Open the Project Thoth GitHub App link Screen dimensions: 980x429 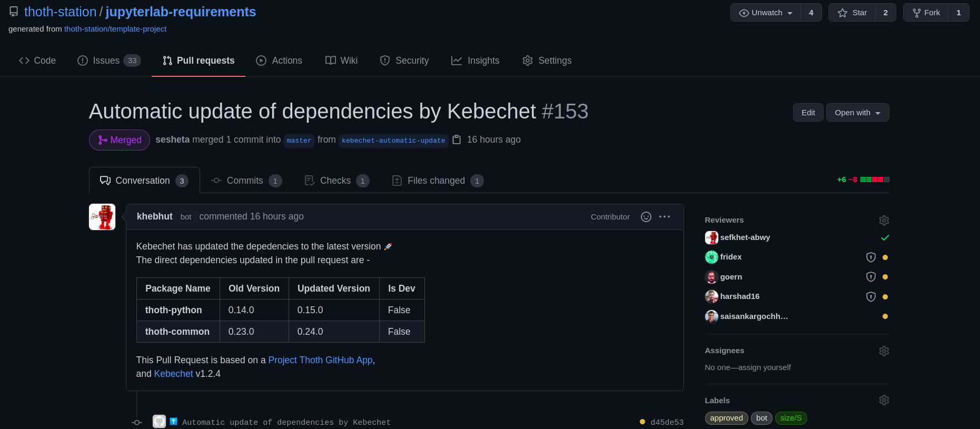tap(320, 360)
